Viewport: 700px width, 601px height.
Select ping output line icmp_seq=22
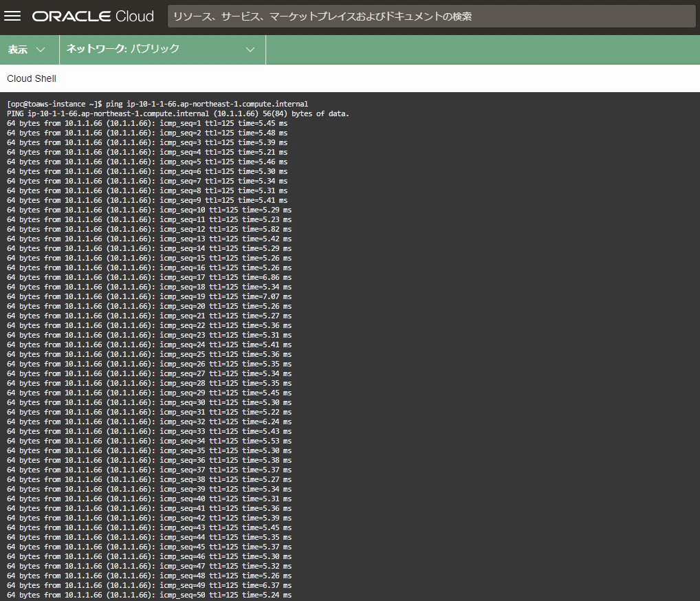(x=149, y=325)
